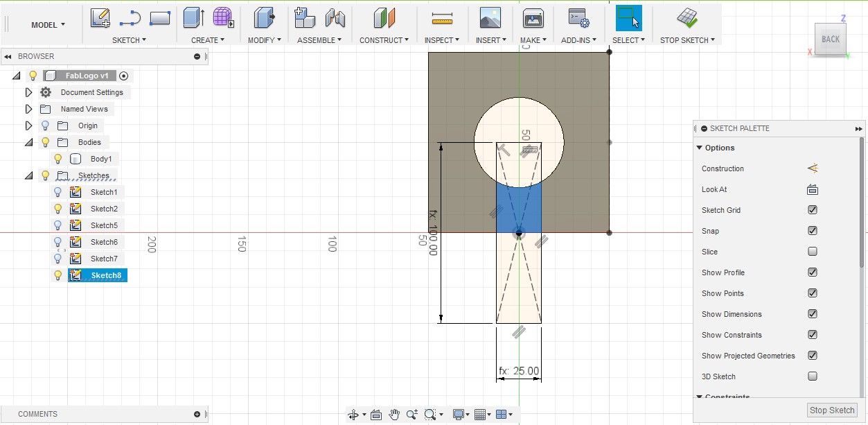
Task: Uncheck the Sketch Grid checkbox
Action: tap(813, 210)
